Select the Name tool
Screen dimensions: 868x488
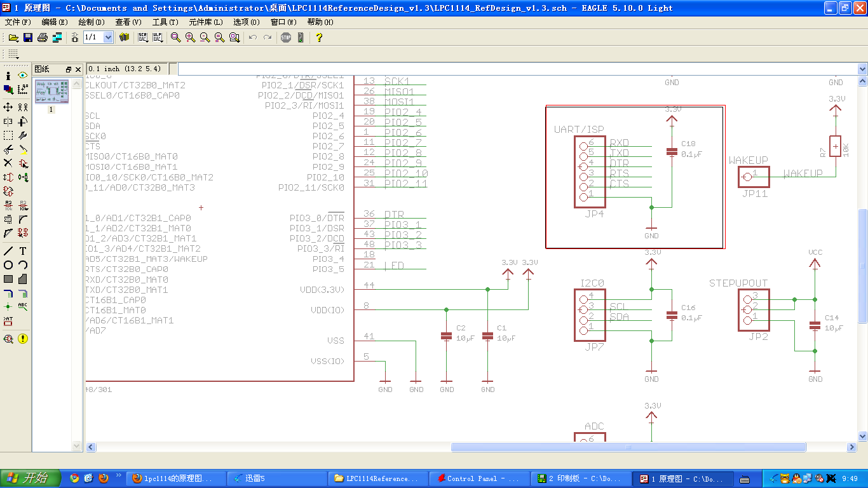8,205
